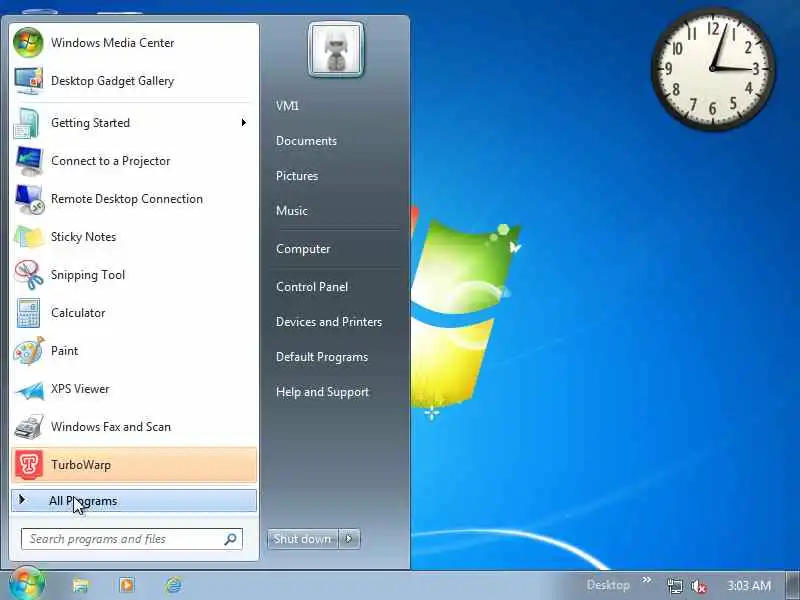Open VM1 user folder
This screenshot has height=600, width=800.
[287, 106]
